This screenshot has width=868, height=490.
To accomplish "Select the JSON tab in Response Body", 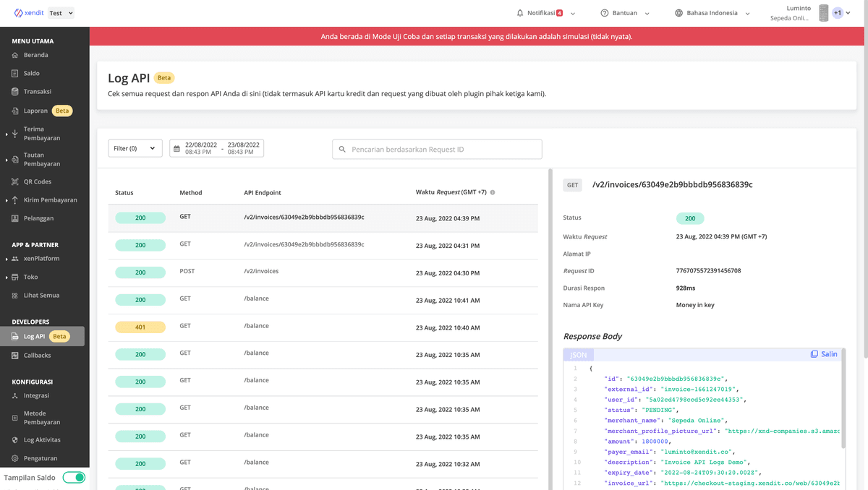I will point(579,355).
